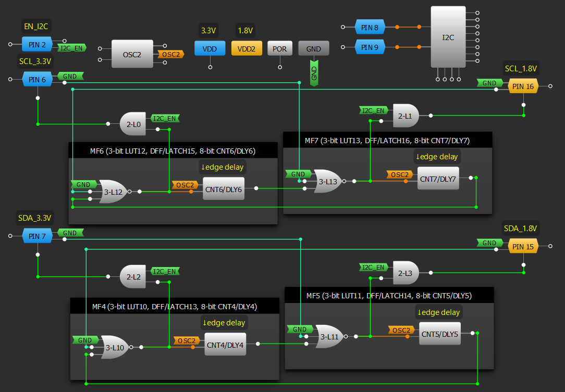The image size is (565, 392).
Task: Select the CNT6/DLY6 delay block
Action: (224, 189)
